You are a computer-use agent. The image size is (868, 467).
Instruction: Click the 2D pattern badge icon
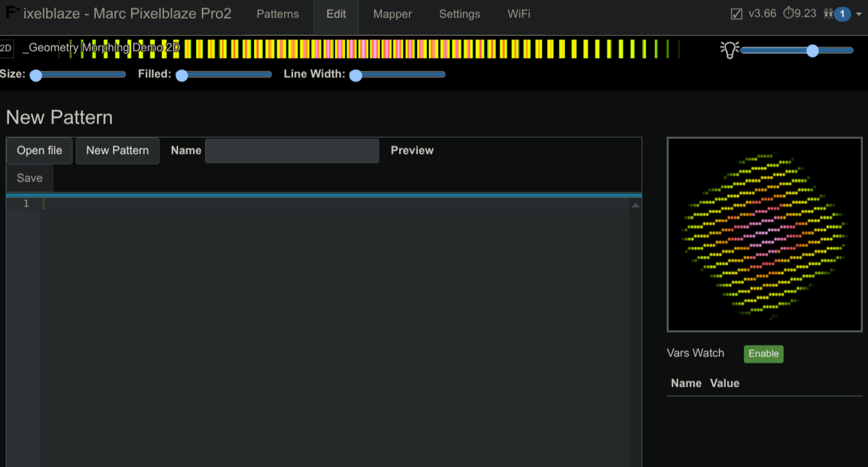coord(6,48)
